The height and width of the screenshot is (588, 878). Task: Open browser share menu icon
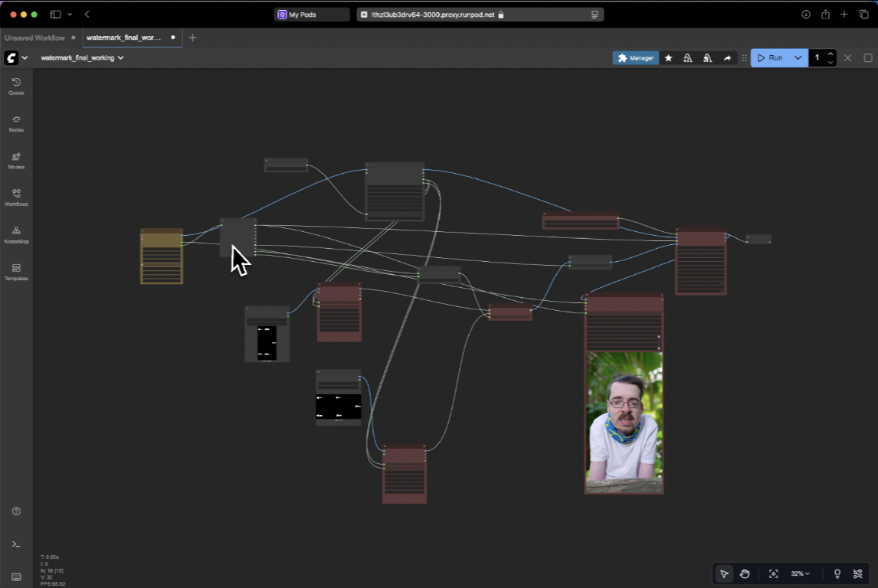pos(825,15)
